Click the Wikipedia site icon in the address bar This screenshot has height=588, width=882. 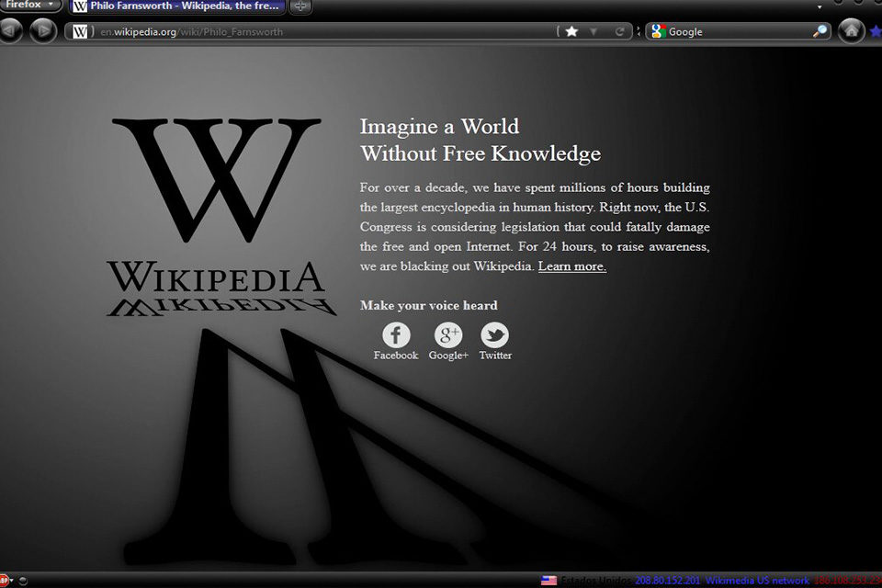[x=80, y=31]
